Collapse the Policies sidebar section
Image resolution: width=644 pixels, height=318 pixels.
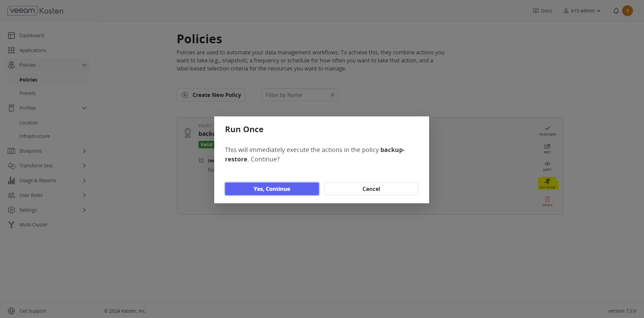(84, 65)
